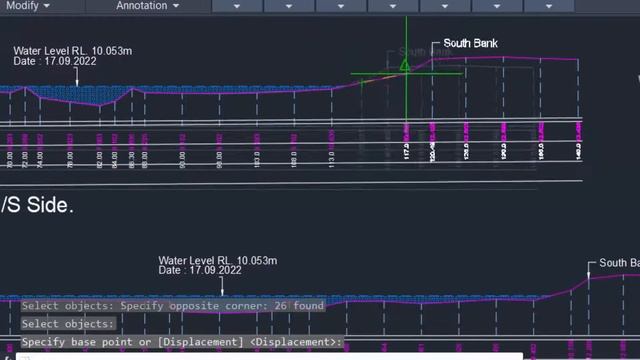Click the '72.00' chainage label
Screen dimensions: 640x360
point(25,160)
